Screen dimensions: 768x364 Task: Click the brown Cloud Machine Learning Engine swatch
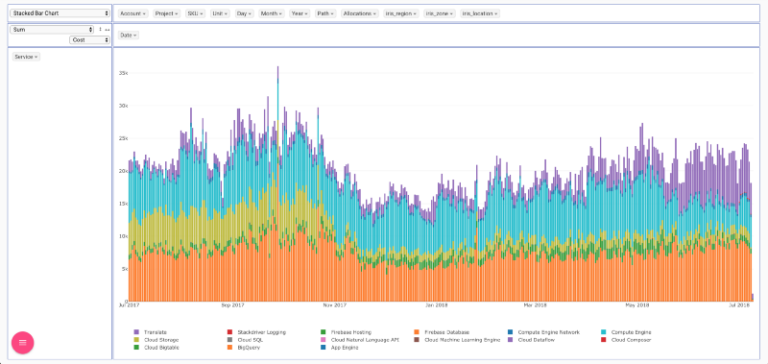click(x=416, y=340)
